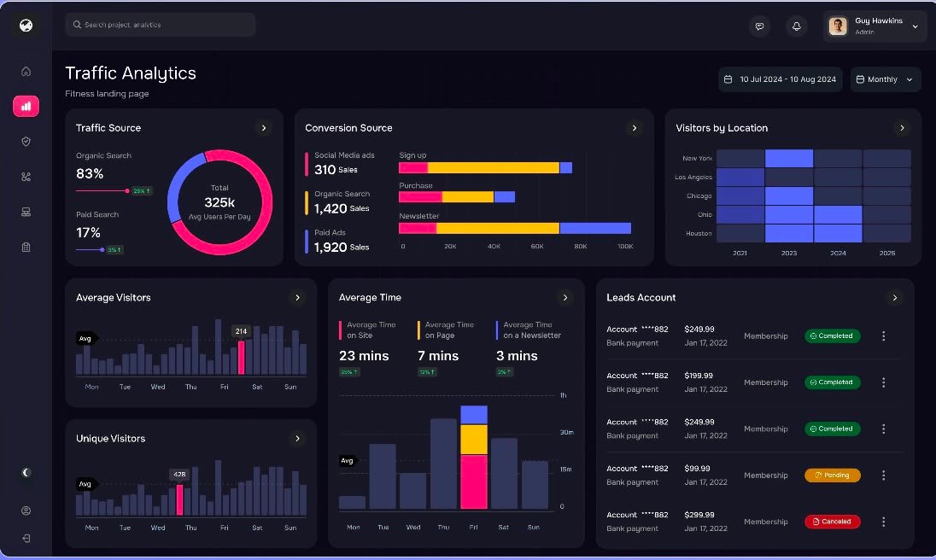Screen dimensions: 936x560
Task: Open the Monthly period dropdown
Action: (886, 79)
